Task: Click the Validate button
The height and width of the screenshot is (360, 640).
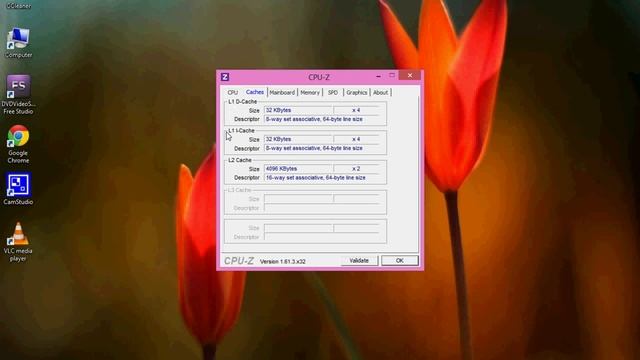Action: (x=359, y=260)
